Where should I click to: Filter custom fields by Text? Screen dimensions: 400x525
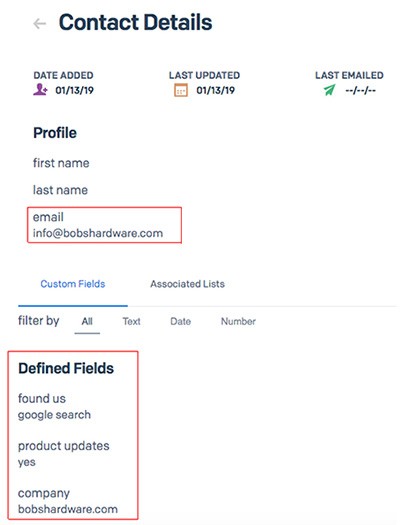[132, 321]
